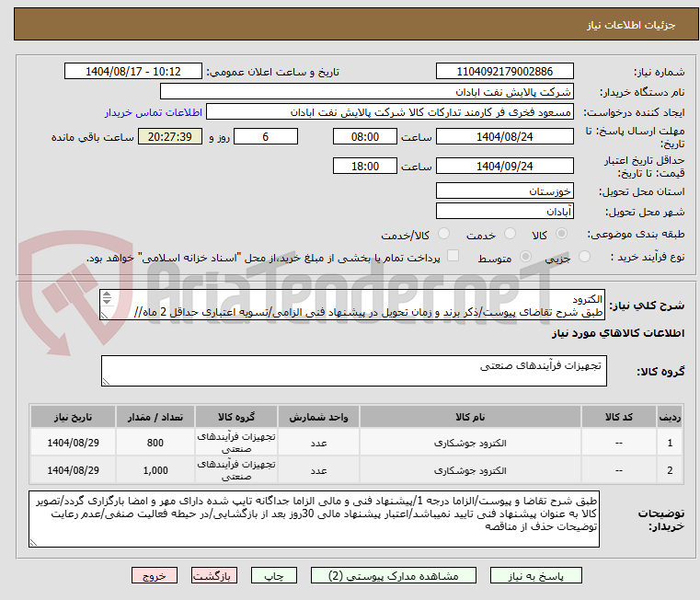Click the response deadline time 08:00
700x600 pixels.
click(365, 137)
